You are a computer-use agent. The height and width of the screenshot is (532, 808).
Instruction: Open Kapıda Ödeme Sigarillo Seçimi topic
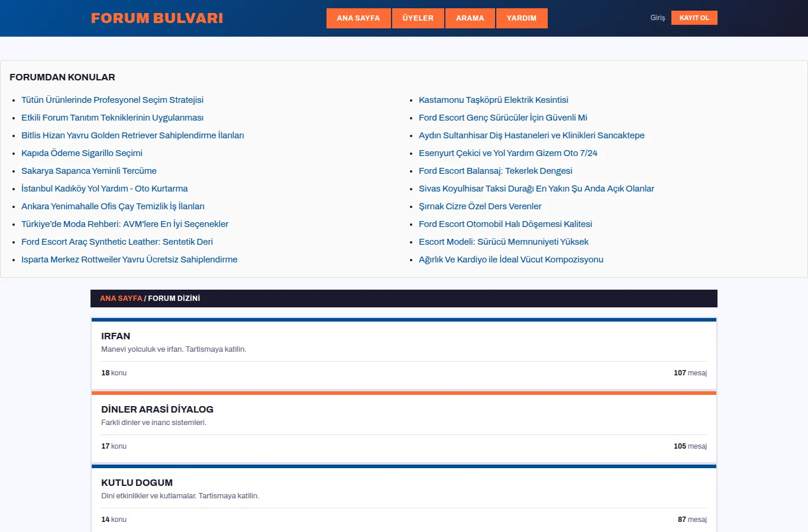point(82,153)
